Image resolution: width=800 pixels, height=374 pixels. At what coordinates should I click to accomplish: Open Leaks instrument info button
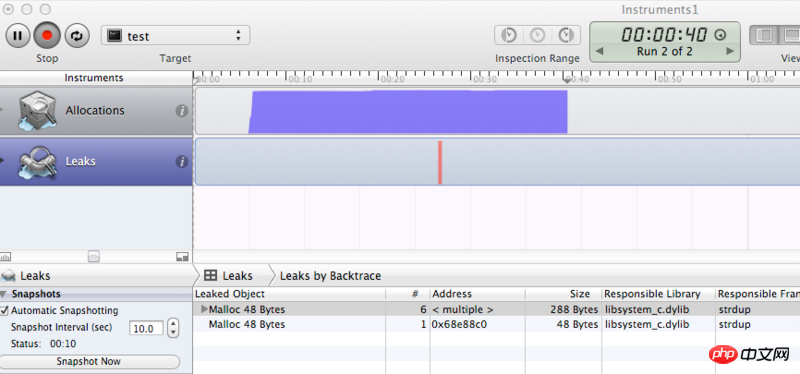click(x=182, y=162)
